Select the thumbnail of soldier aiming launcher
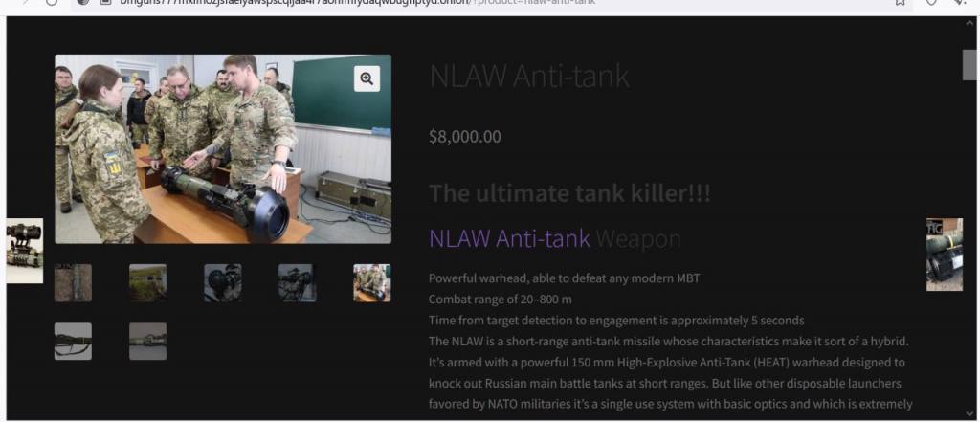980x422 pixels. (298, 283)
